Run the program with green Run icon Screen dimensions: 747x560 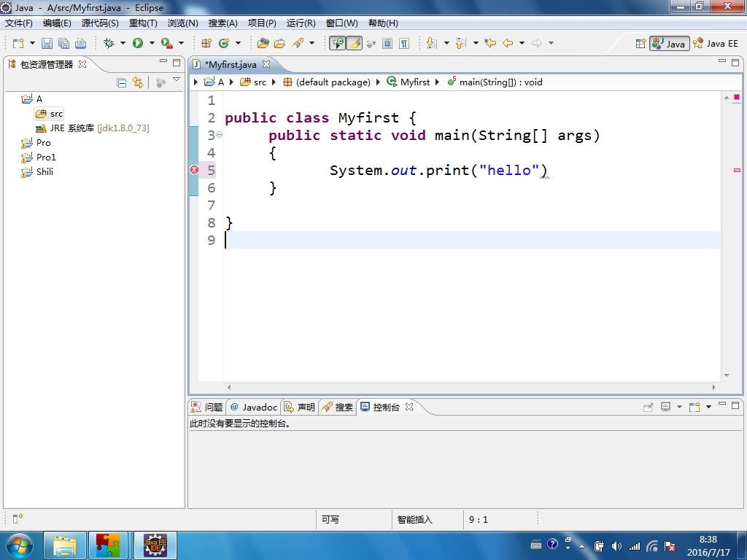[x=138, y=43]
